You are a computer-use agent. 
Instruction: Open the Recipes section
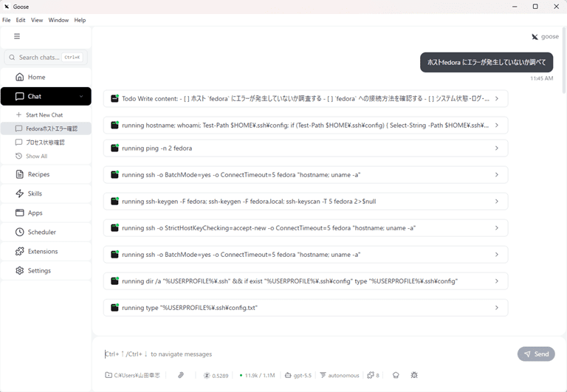coord(46,174)
